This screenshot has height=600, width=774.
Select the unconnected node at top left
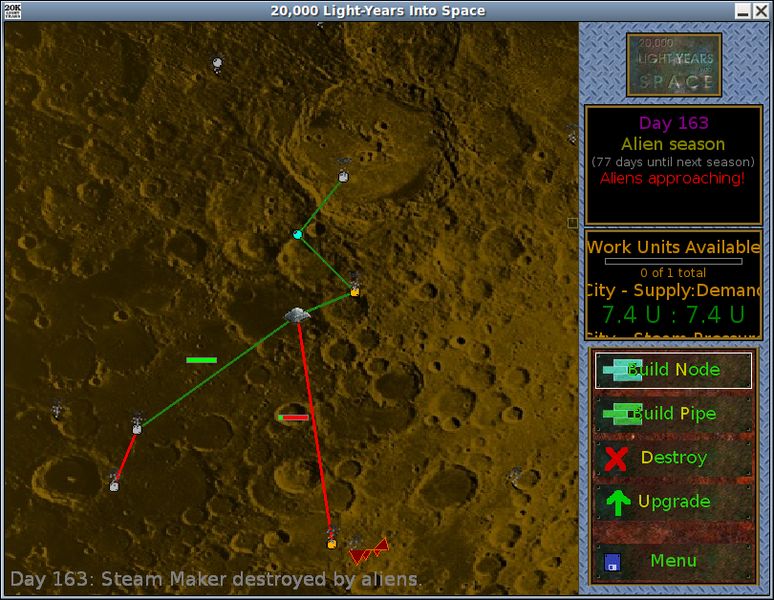217,63
